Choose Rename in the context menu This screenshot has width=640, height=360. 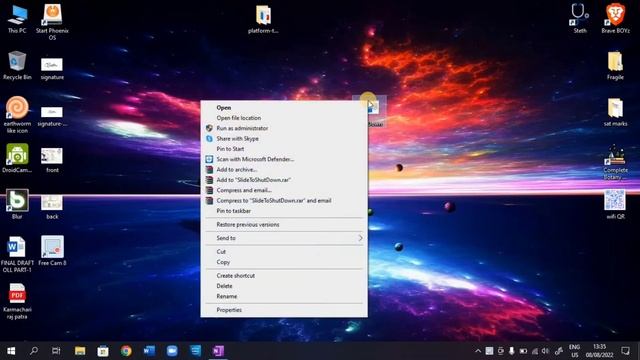[284, 296]
